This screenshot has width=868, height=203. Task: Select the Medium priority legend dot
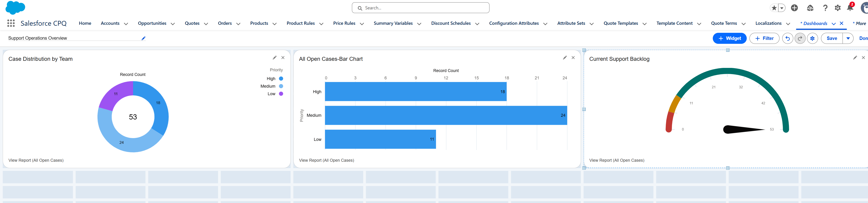click(x=281, y=86)
